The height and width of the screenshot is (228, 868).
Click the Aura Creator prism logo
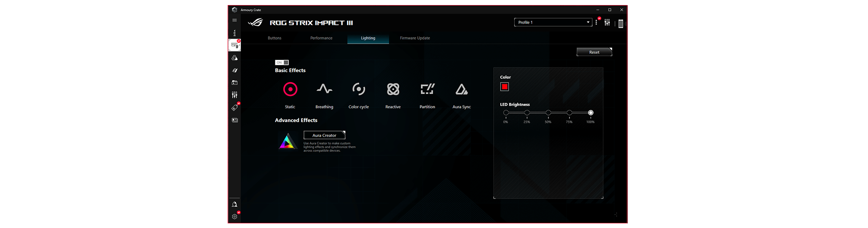(x=288, y=142)
